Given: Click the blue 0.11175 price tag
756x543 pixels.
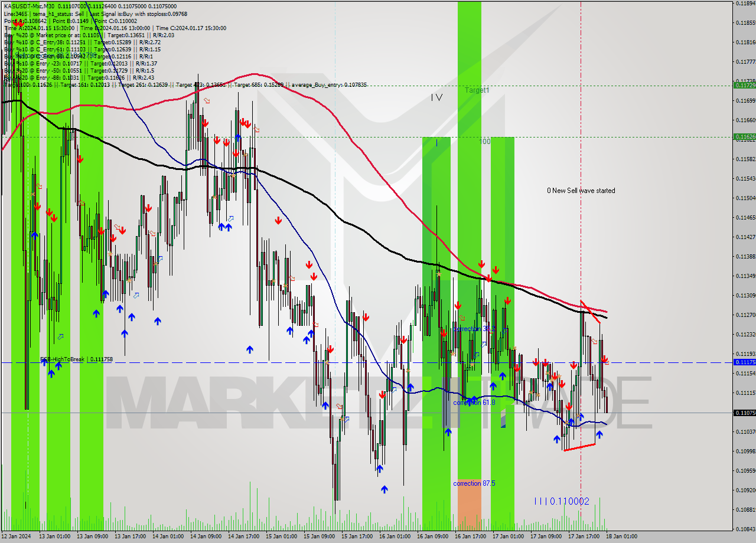Looking at the screenshot, I should (744, 362).
